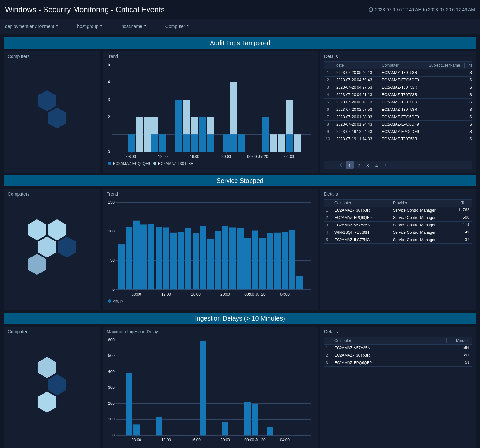Click the upper hexagon in Audit Logs Computers panel
Image resolution: width=480 pixels, height=448 pixels.
coord(47,101)
